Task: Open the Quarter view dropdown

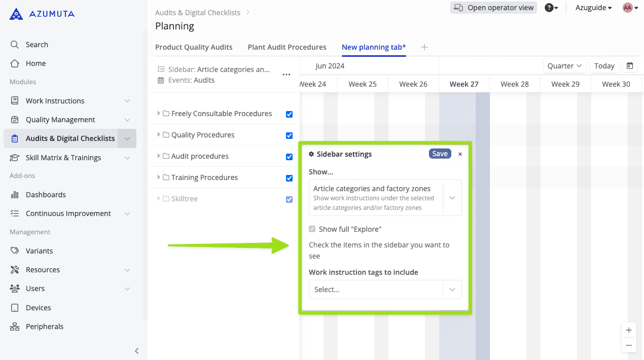Action: (564, 66)
